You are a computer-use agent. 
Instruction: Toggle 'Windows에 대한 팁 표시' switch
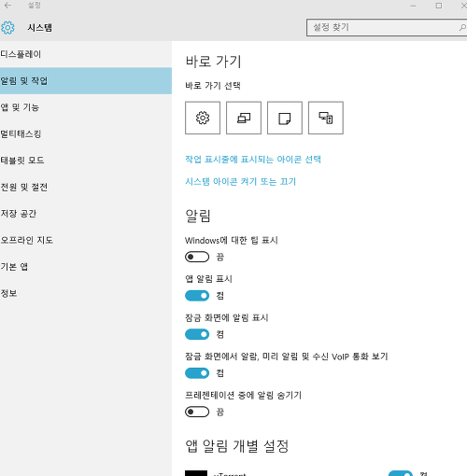(197, 257)
